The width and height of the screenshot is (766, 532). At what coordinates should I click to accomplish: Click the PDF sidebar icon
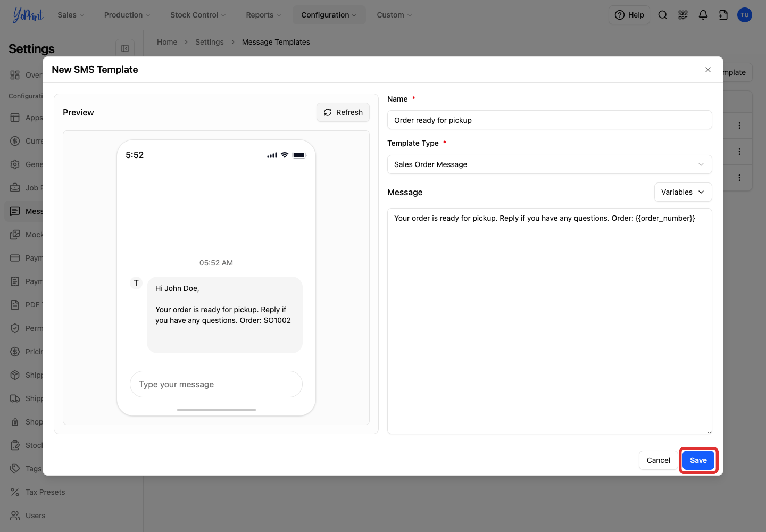pyautogui.click(x=15, y=305)
